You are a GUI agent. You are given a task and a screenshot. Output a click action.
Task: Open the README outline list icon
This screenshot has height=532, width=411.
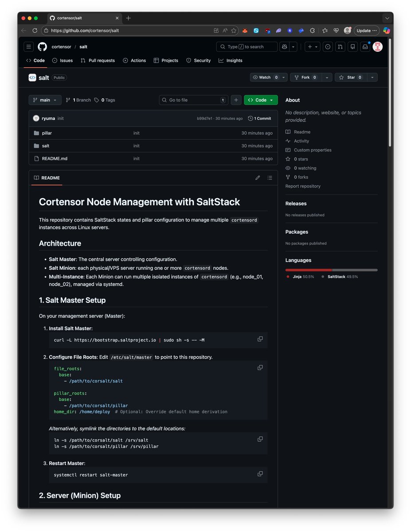(270, 178)
